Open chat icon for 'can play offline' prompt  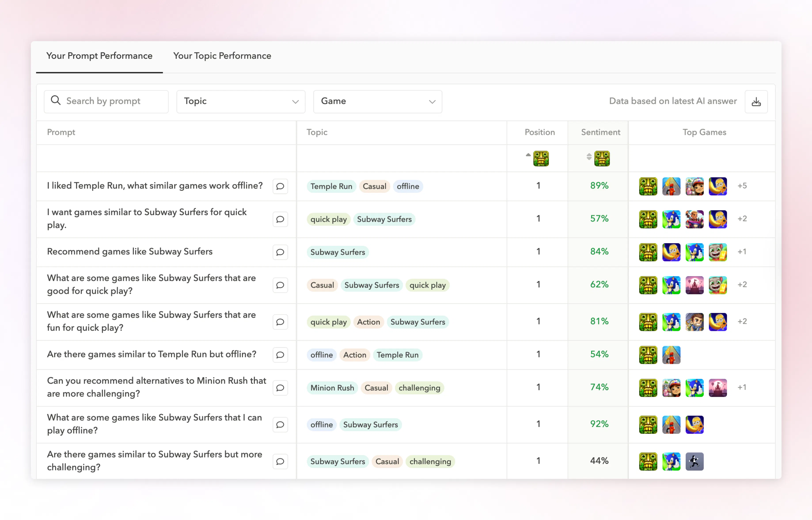pyautogui.click(x=280, y=424)
